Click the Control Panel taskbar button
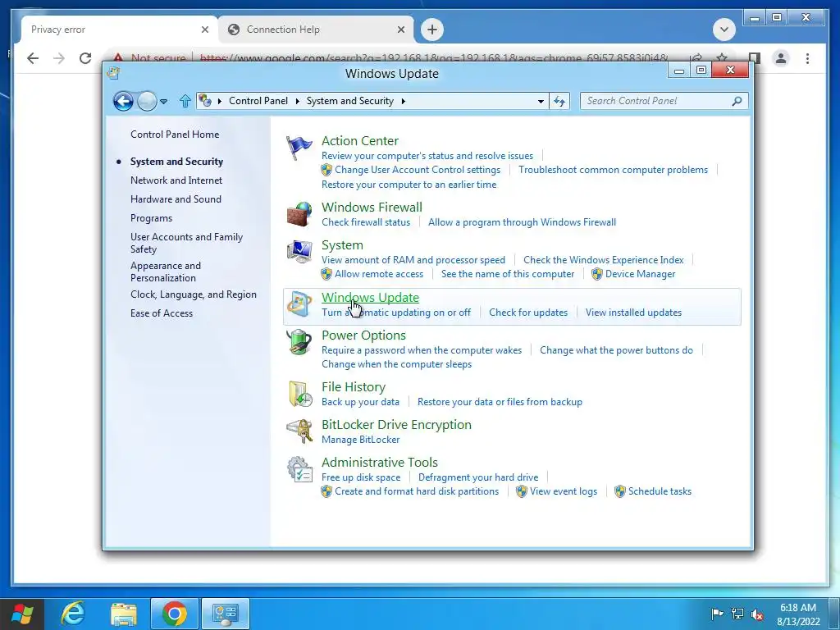 pos(225,614)
